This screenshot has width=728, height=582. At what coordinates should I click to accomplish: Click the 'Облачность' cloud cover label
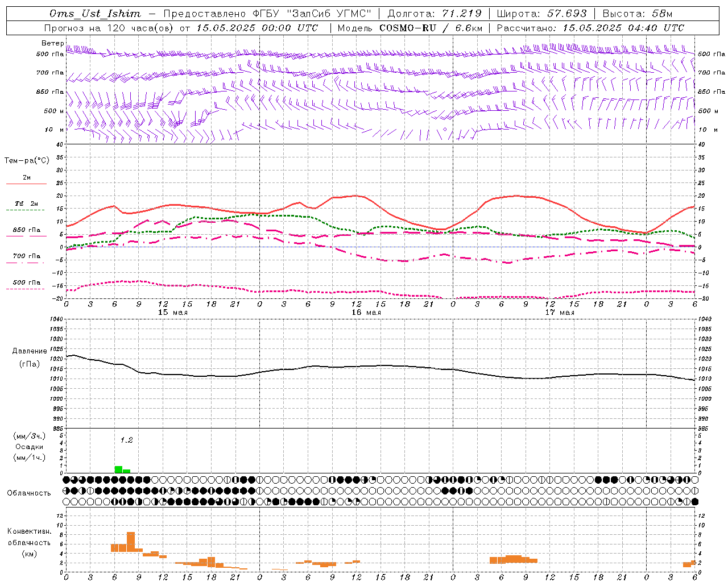pos(29,493)
